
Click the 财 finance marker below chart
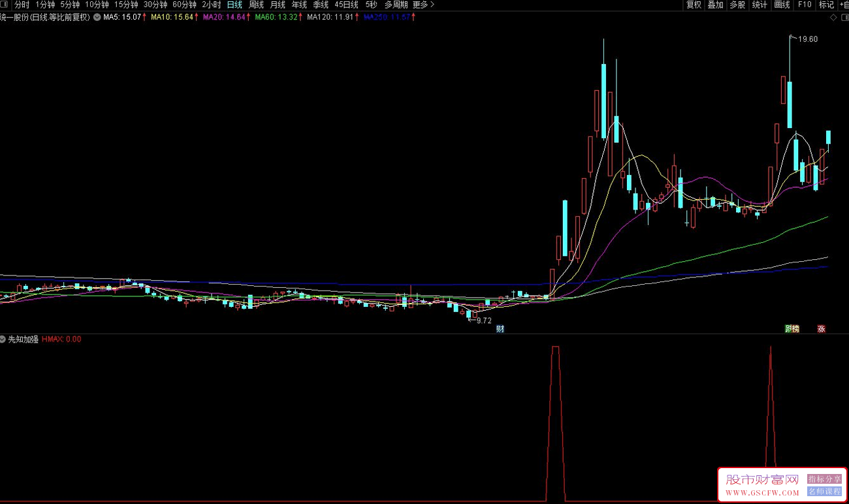point(500,329)
